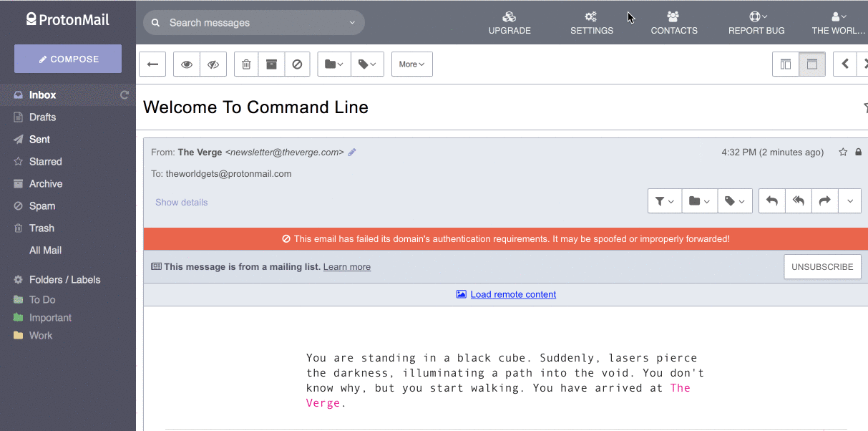Switch to column layout view
The image size is (868, 431).
785,64
